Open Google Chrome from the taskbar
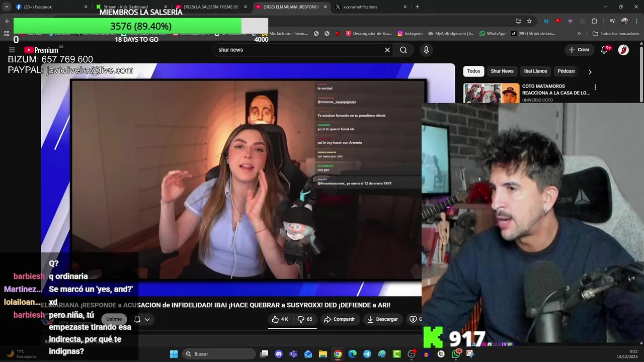The image size is (644, 362). click(338, 354)
